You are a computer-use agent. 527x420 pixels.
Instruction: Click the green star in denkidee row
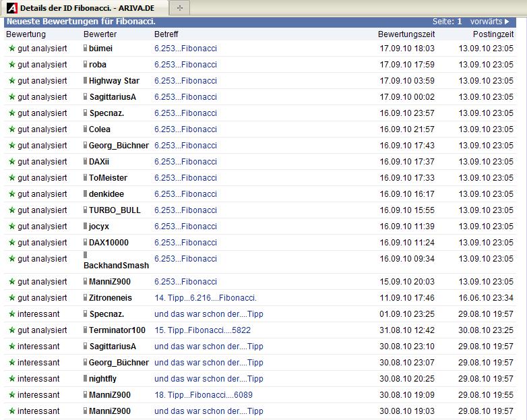pos(11,194)
